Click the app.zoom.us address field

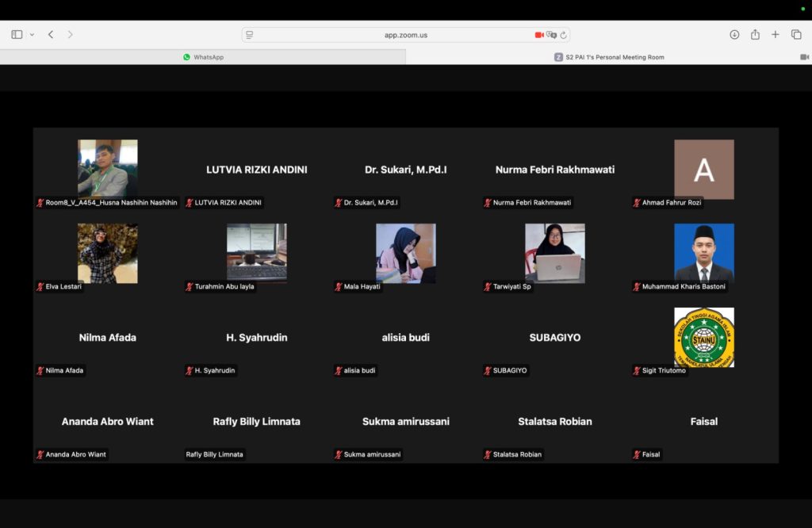pos(406,35)
